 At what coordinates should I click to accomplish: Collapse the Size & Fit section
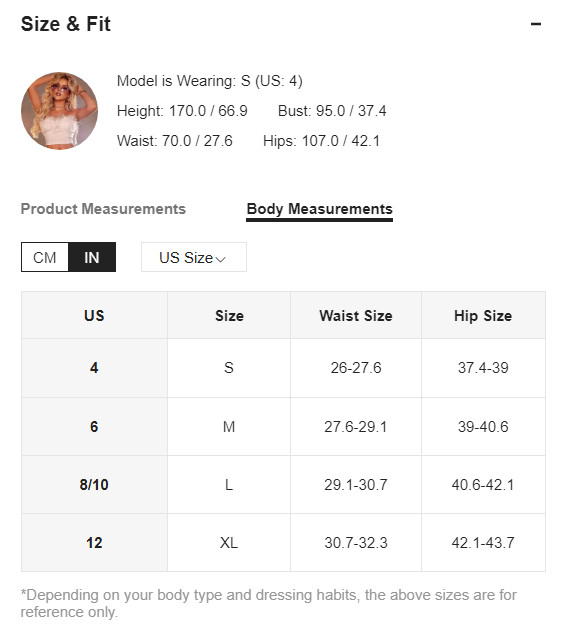click(x=536, y=24)
